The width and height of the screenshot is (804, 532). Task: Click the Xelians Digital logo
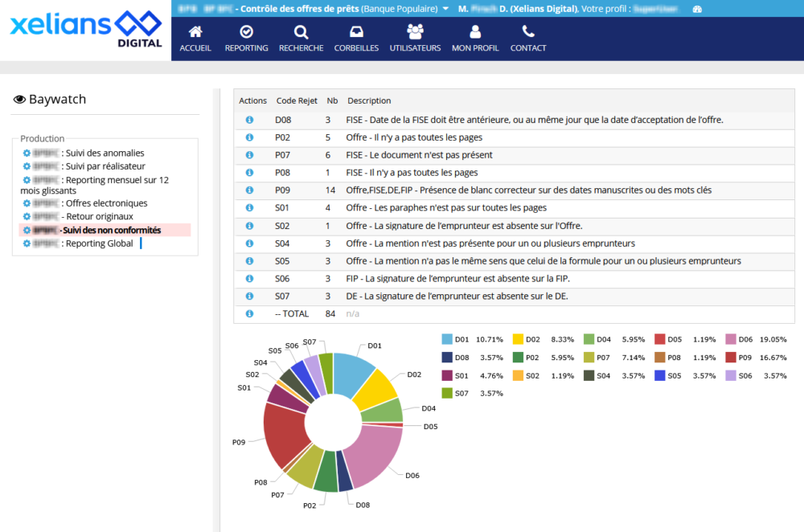85,29
